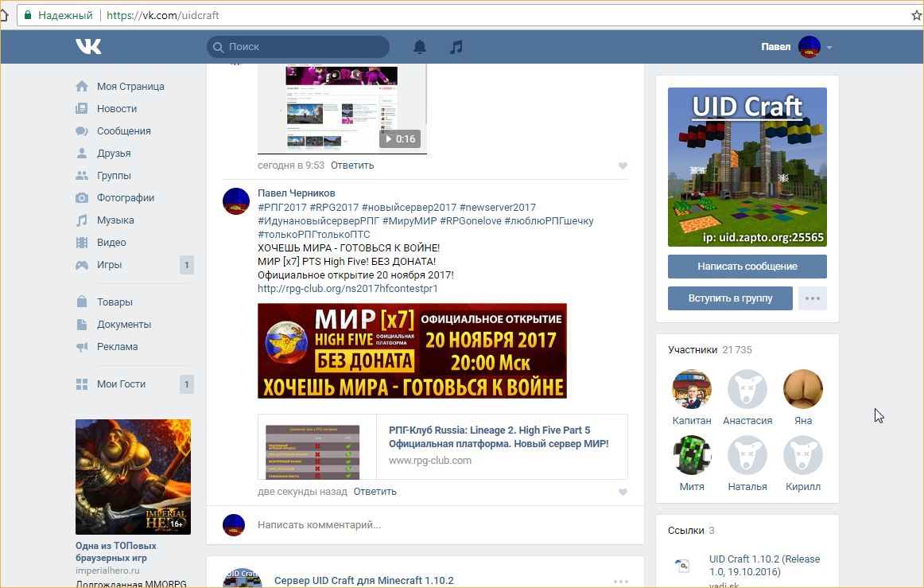This screenshot has height=588, width=924.
Task: Open post options three dots near UID Craft post
Action: pyautogui.click(x=620, y=582)
